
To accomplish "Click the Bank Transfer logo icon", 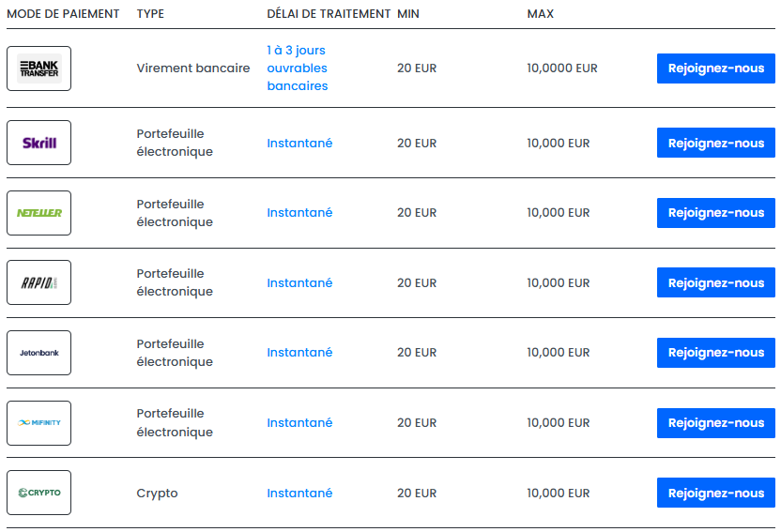I will pos(38,68).
